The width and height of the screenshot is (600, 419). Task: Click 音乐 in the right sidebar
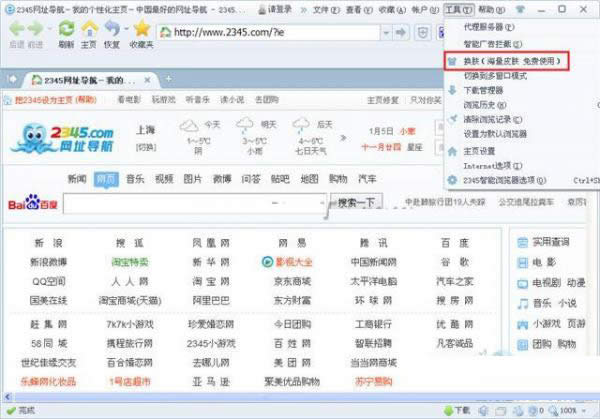click(542, 303)
